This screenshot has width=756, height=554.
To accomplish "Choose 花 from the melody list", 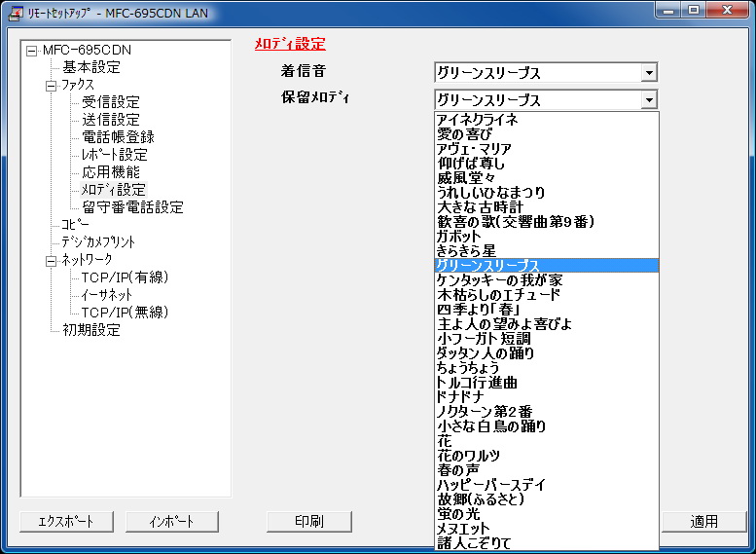I will coord(546,441).
